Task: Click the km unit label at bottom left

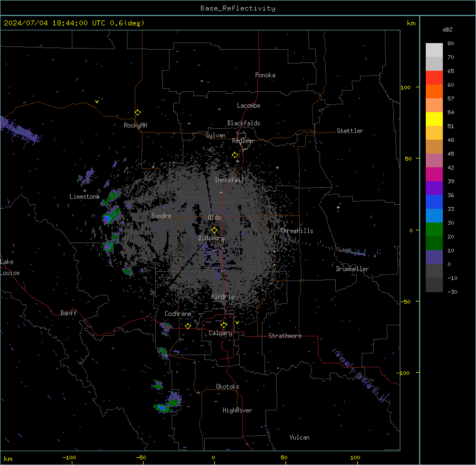Action: pyautogui.click(x=8, y=458)
